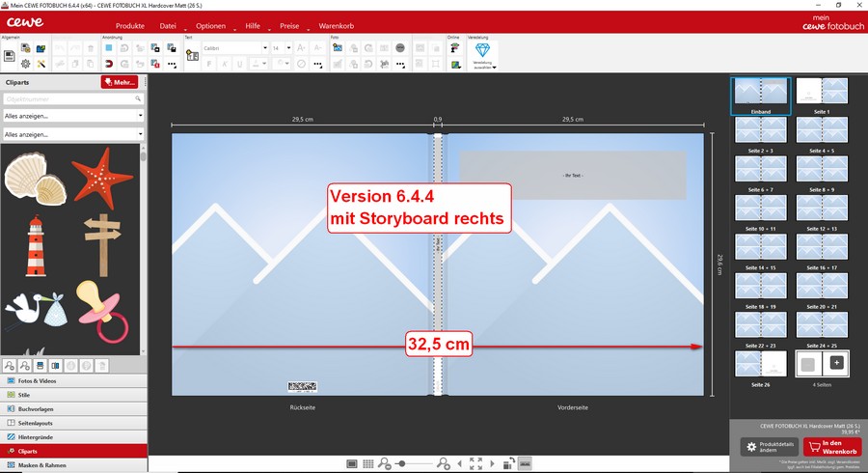
Task: Open the settings gear in Allgemein toolbar
Action: click(x=25, y=65)
